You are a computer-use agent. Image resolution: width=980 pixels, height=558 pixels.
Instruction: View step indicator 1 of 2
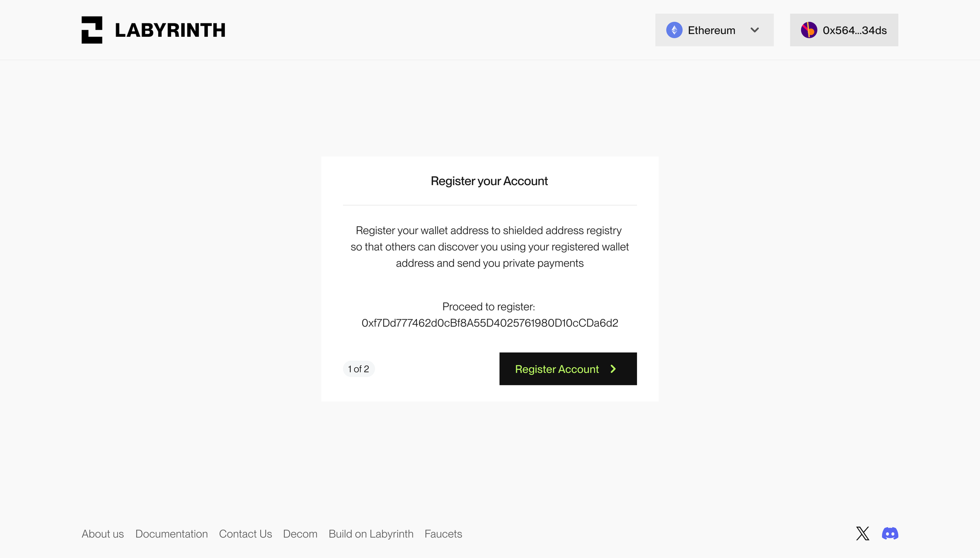click(x=359, y=368)
